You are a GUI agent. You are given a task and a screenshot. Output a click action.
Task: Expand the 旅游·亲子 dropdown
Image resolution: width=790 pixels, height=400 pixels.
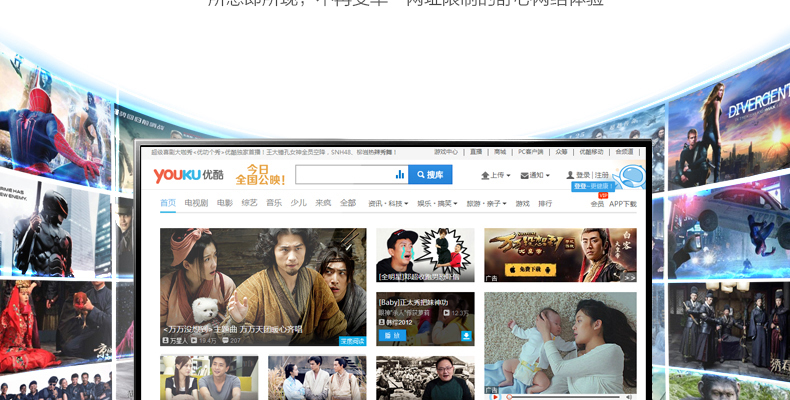[x=486, y=204]
